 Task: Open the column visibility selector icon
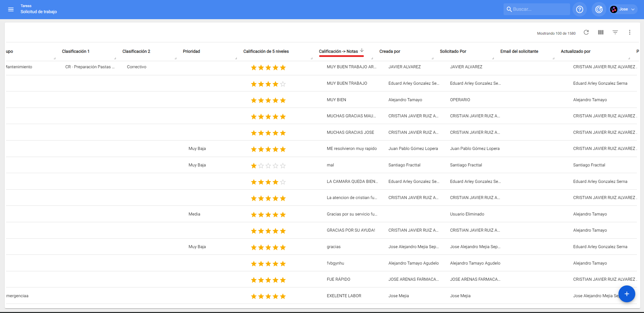click(x=601, y=32)
